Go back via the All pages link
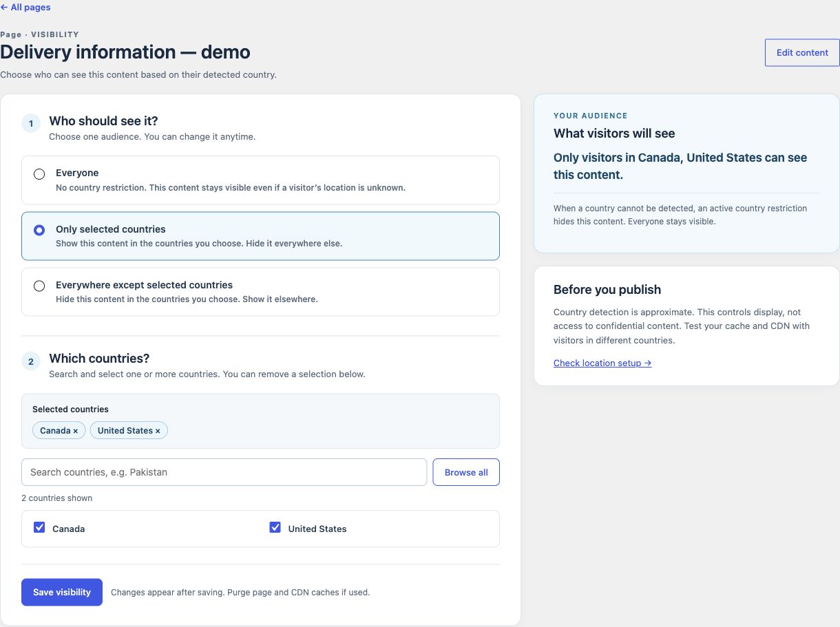840x627 pixels. (25, 7)
